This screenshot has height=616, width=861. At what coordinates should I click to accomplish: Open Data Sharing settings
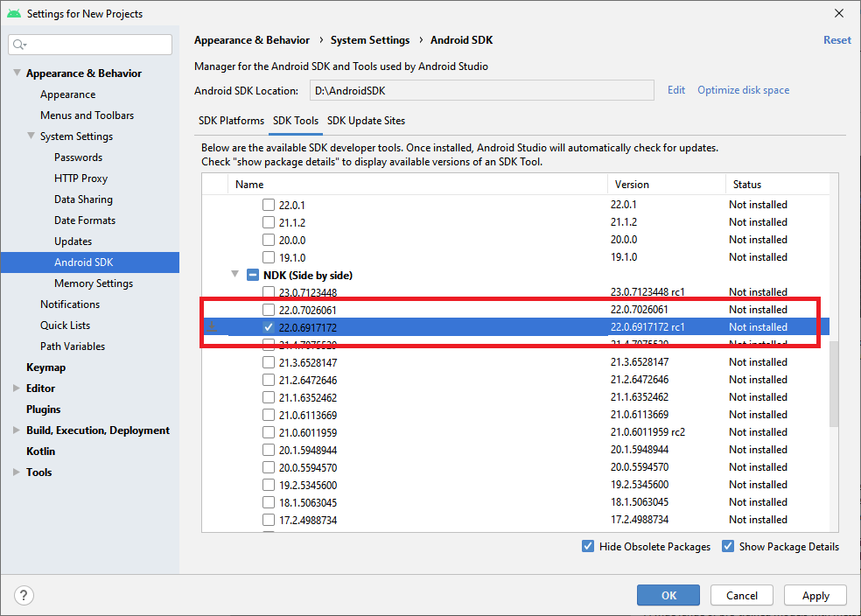[x=83, y=199]
